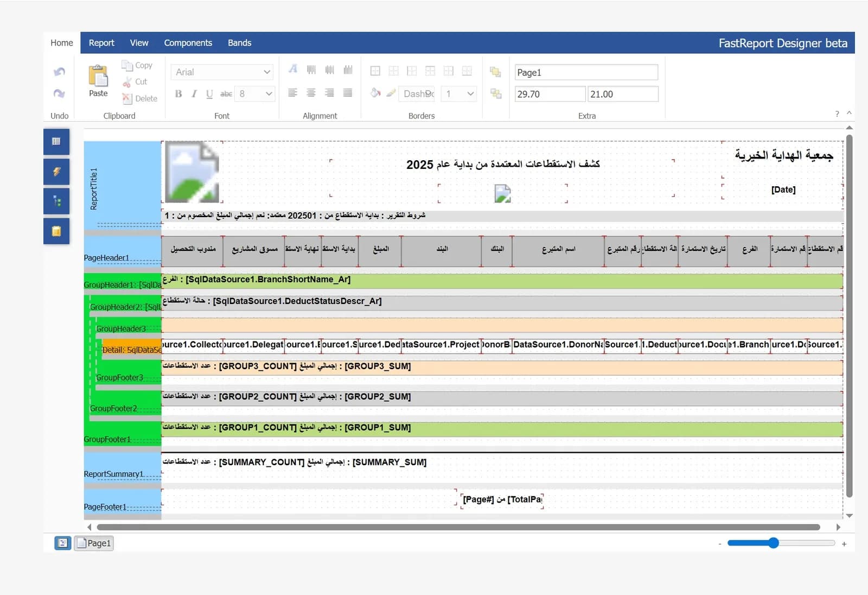Center align text horizontally
Viewport: 868px width, 595px height.
click(311, 93)
